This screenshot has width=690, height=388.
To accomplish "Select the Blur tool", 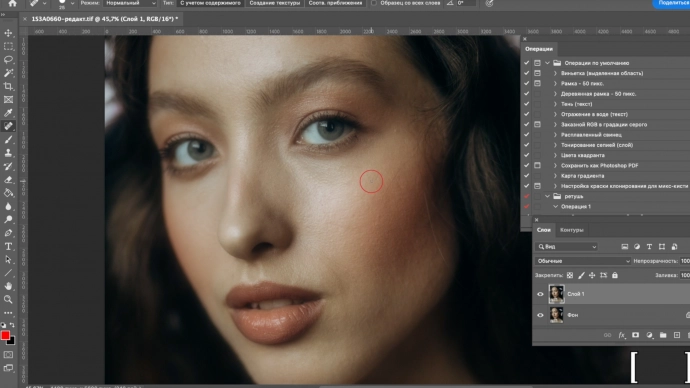I will pyautogui.click(x=8, y=206).
